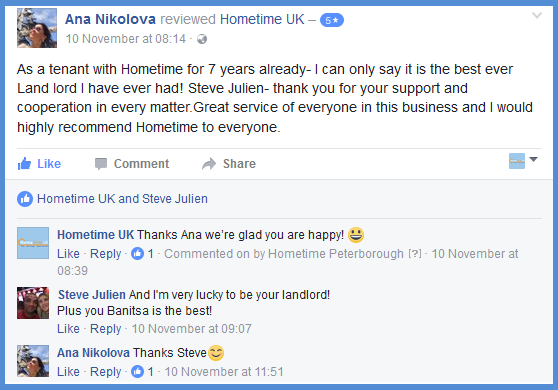Click the like count icon on Ana's Thanks Steve comment
This screenshot has width=558, height=390.
137,371
